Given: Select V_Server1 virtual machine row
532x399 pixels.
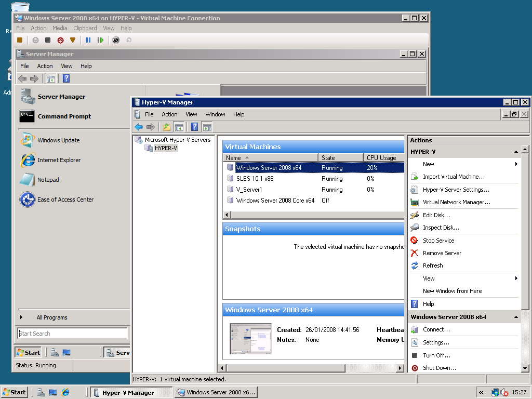Looking at the screenshot, I should coord(313,189).
